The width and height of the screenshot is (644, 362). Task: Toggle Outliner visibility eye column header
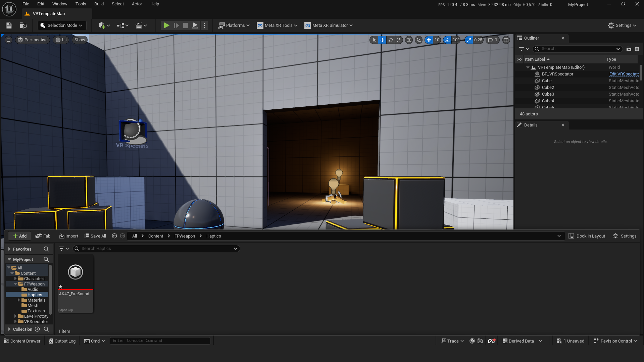click(519, 59)
